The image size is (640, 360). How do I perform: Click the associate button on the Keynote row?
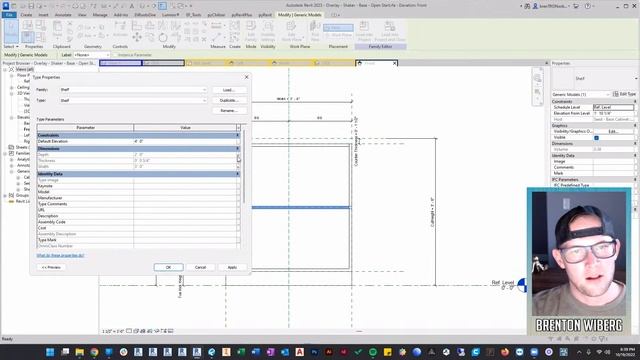[x=238, y=186]
